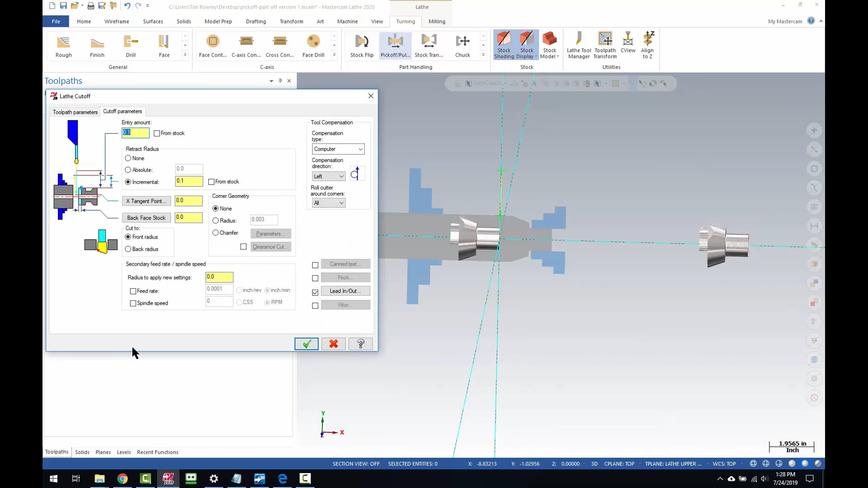Enable the From Stock checkbox for Entry amount
The height and width of the screenshot is (488, 868).
click(x=157, y=133)
